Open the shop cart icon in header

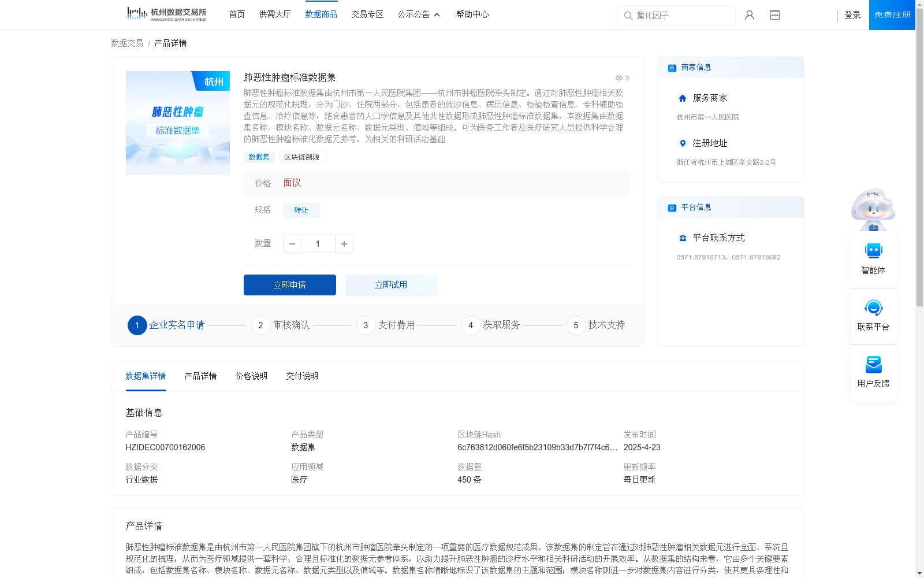[x=775, y=15]
